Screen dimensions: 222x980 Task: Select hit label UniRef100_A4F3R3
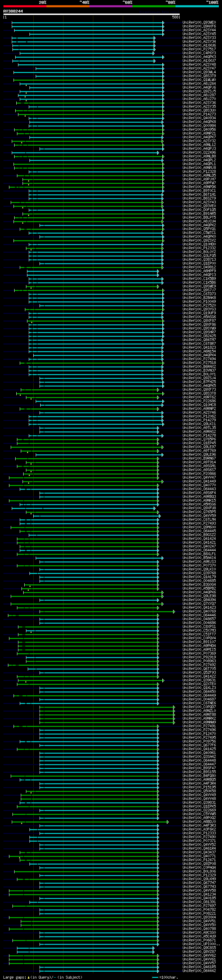199,825
